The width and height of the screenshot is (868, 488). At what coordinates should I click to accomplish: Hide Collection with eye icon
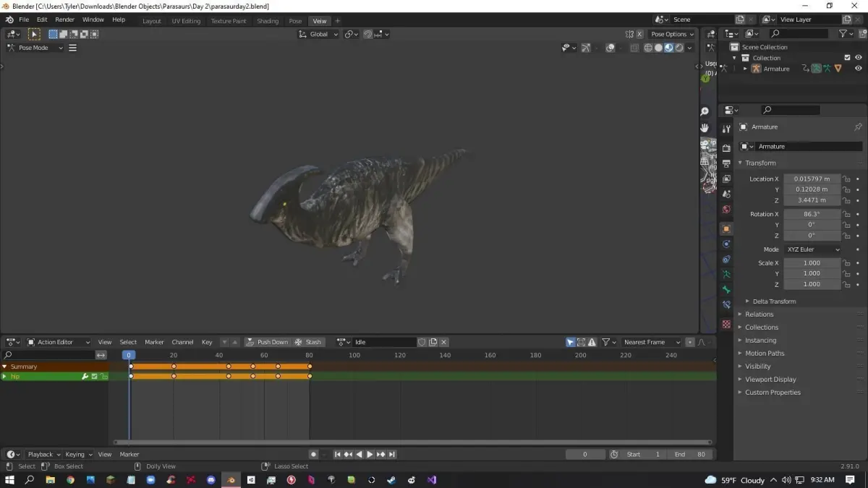coord(859,58)
